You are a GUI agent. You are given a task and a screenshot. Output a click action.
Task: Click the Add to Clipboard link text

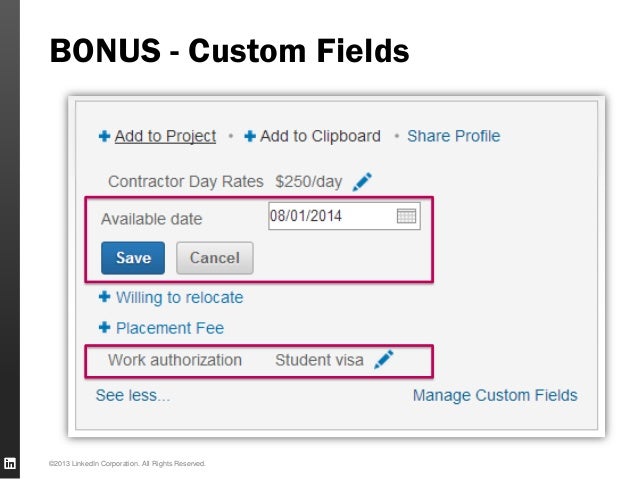coord(320,136)
